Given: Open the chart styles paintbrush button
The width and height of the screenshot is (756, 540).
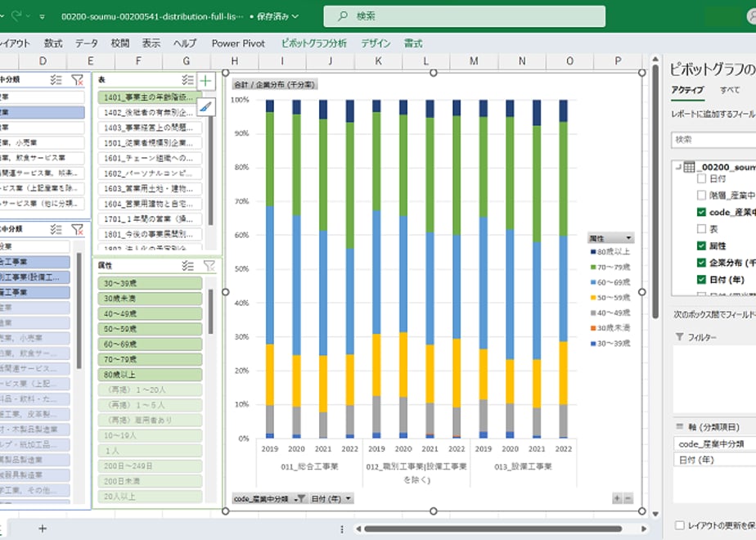Looking at the screenshot, I should click(x=206, y=106).
